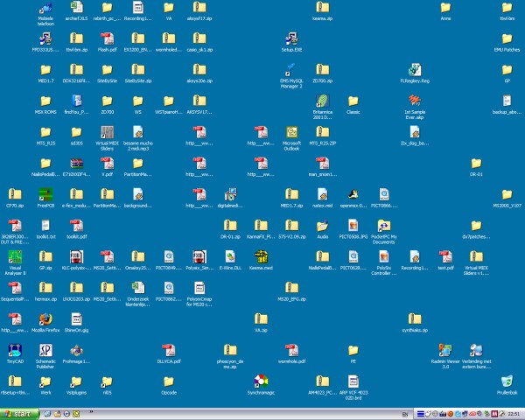Open the EN language bar indicator

[405, 415]
